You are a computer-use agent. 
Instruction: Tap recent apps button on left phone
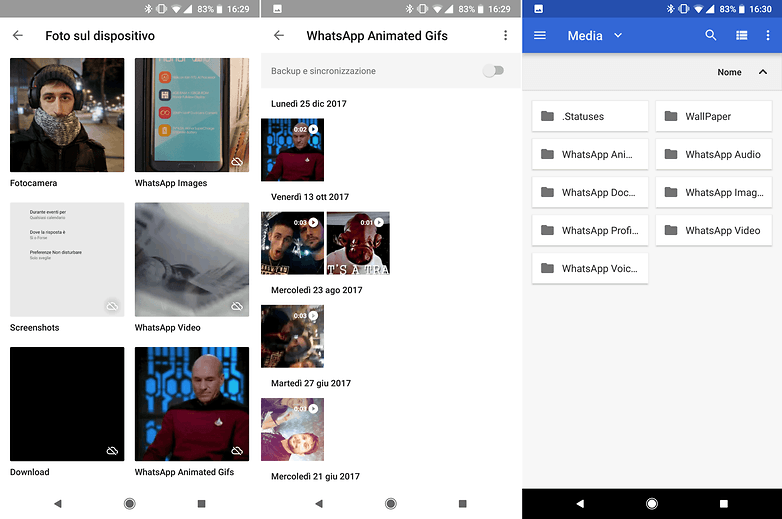(201, 504)
